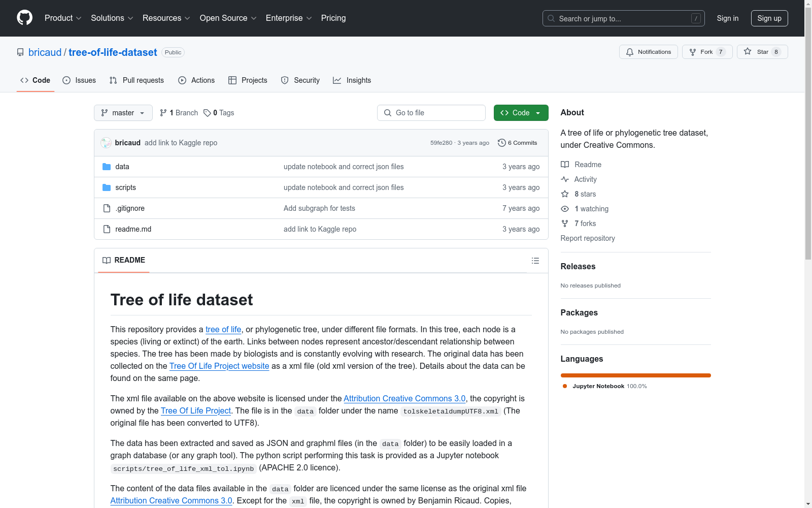812x508 pixels.
Task: Open the Actions tab
Action: tap(196, 80)
